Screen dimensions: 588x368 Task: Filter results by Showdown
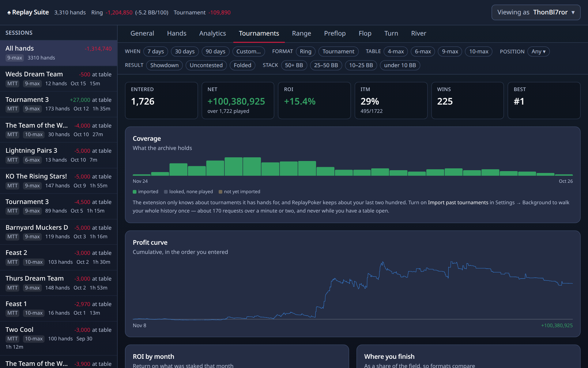[164, 65]
